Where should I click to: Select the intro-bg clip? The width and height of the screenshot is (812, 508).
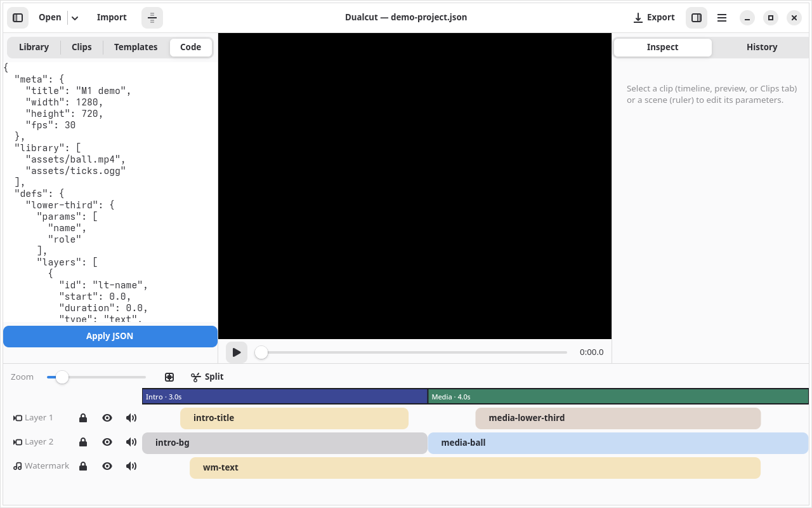[285, 443]
